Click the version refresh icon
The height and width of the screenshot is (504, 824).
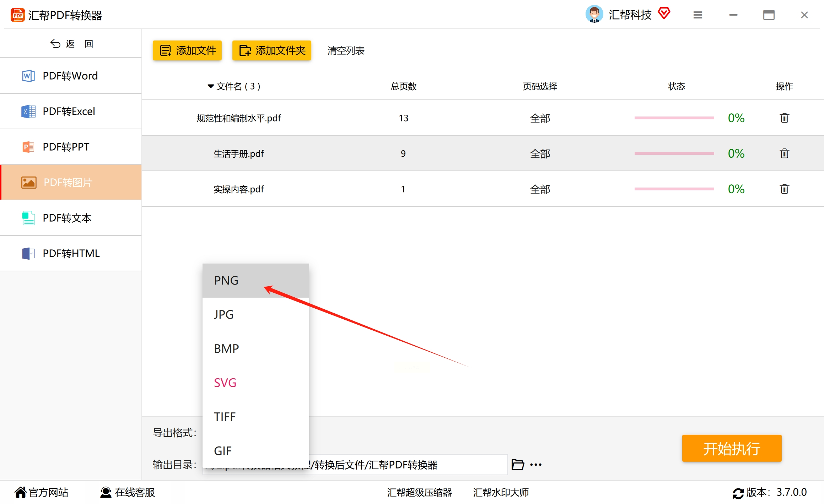(x=738, y=493)
